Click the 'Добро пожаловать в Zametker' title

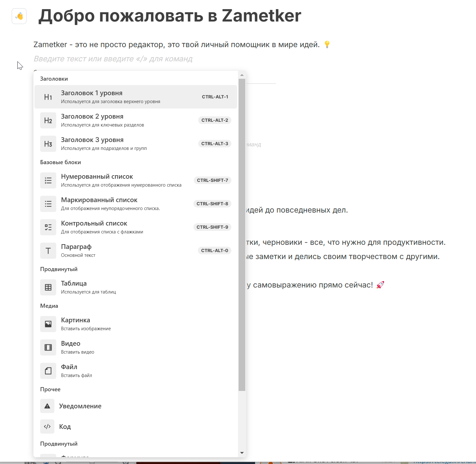click(x=170, y=15)
